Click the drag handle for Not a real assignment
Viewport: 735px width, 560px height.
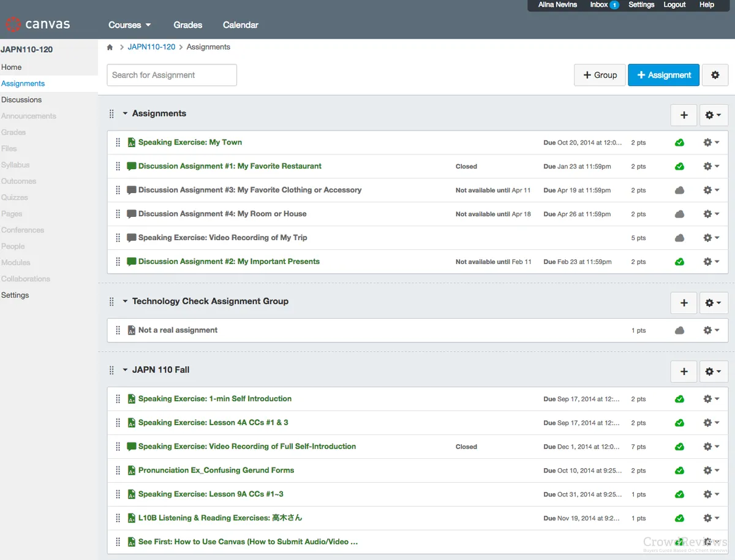pyautogui.click(x=118, y=330)
